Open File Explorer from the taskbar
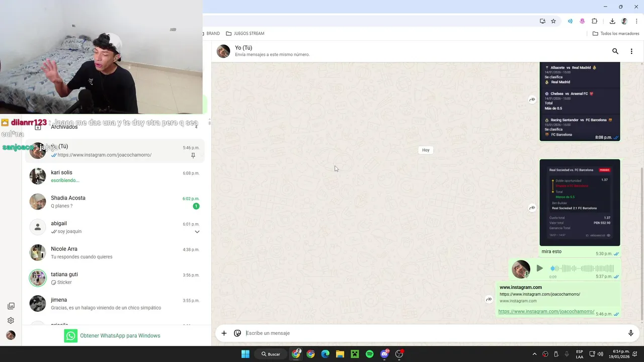This screenshot has width=644, height=362. 340,354
